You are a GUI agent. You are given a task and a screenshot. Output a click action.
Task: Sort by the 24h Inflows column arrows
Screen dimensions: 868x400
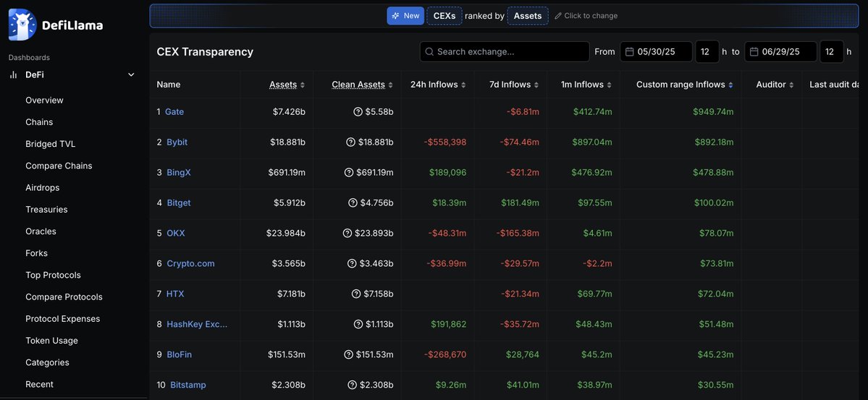tap(463, 85)
